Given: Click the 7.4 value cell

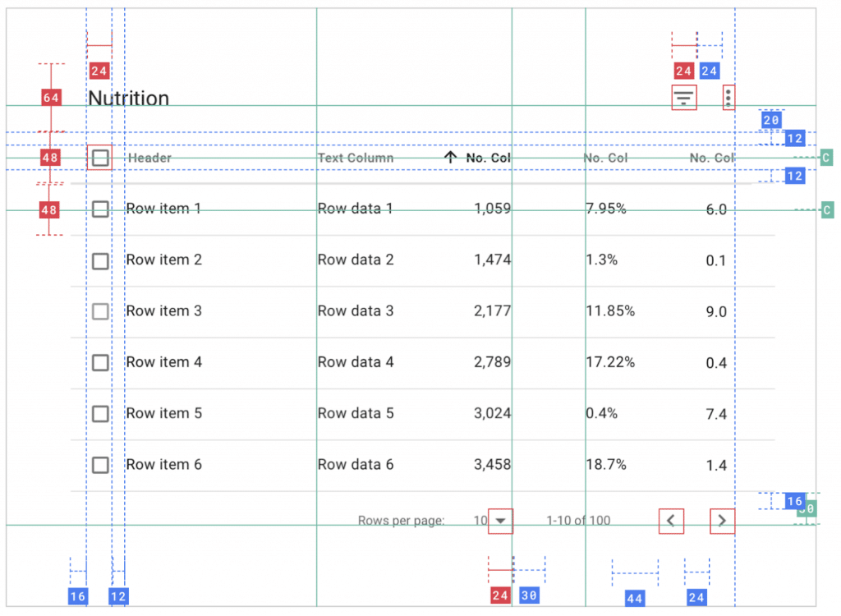Looking at the screenshot, I should (716, 414).
